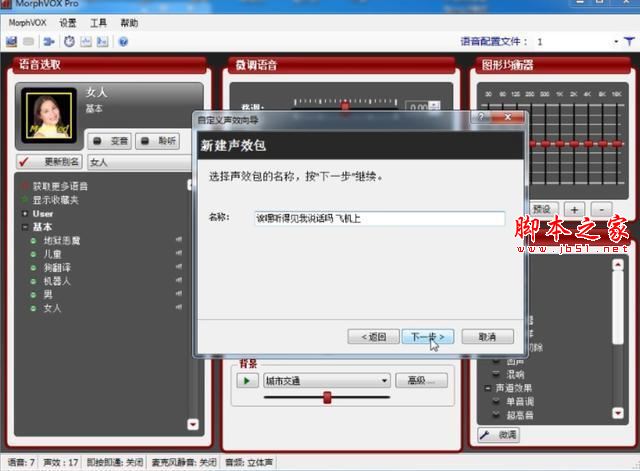Select the 超高音 effect row
The width and height of the screenshot is (640, 471).
coord(520,415)
